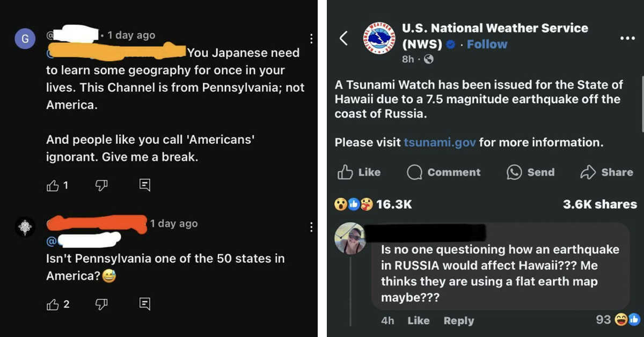Follow the U.S. National Weather Service page

(x=486, y=44)
